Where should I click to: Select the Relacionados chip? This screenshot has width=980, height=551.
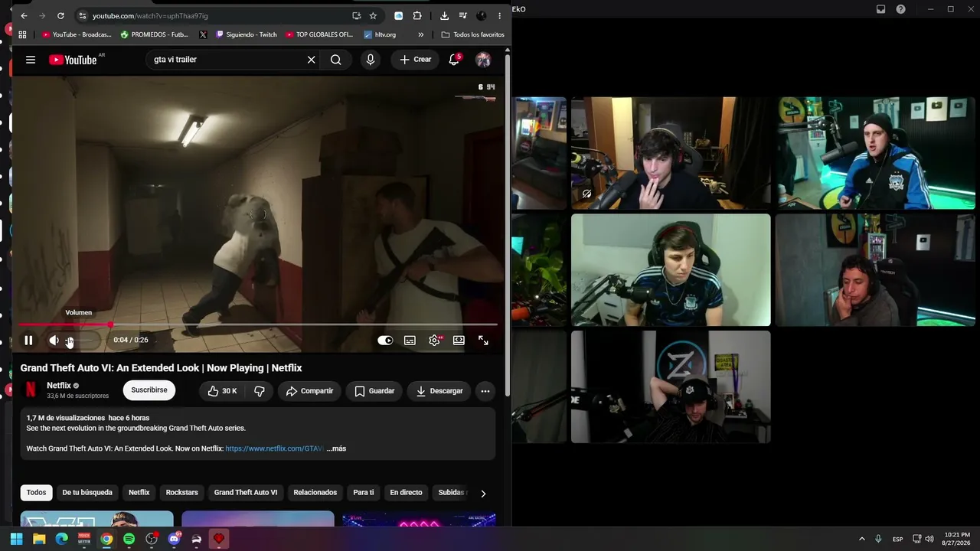click(315, 493)
